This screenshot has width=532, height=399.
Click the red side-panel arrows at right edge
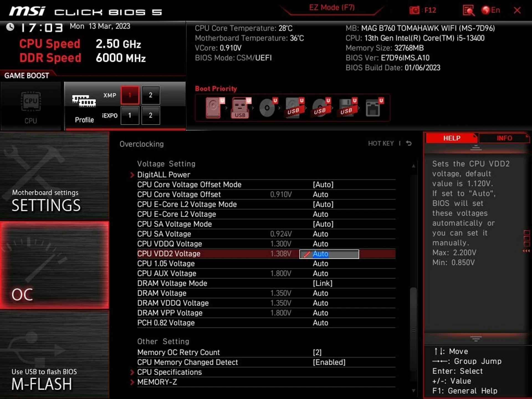pos(526,251)
